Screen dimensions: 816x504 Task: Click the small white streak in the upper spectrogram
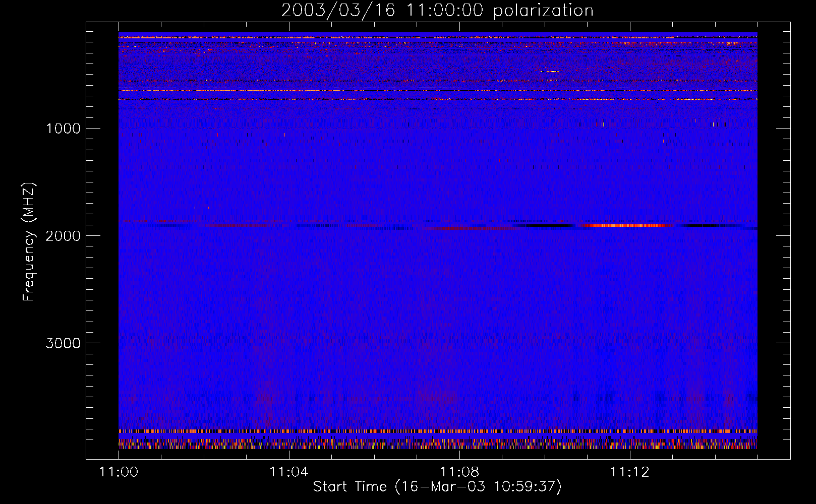pos(550,72)
